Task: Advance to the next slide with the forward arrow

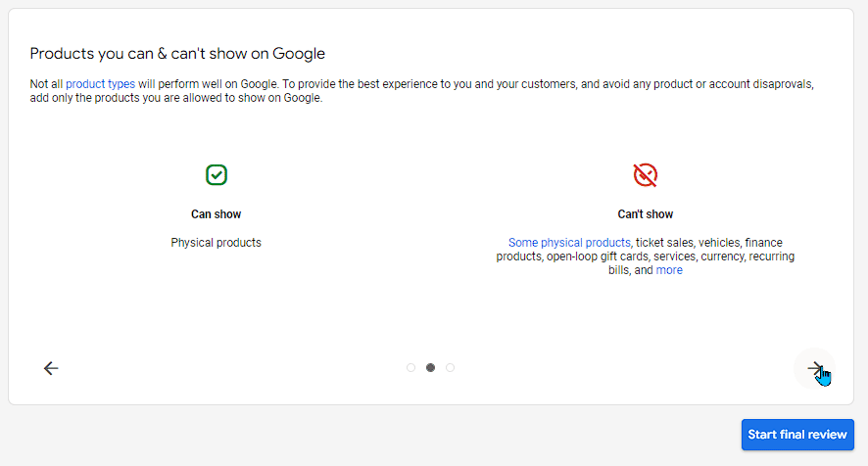Action: [x=814, y=369]
